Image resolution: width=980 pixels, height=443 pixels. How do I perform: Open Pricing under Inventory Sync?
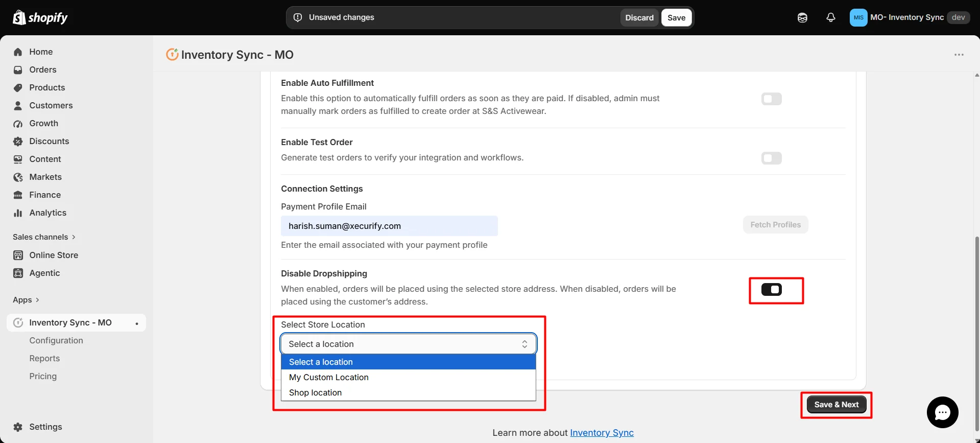43,376
